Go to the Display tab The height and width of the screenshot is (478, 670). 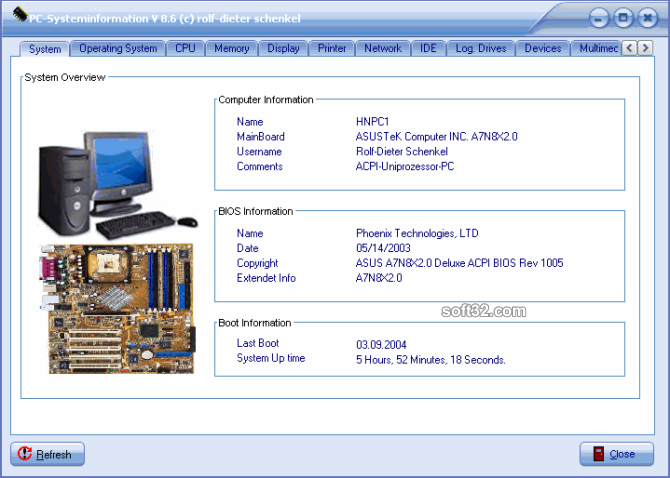click(283, 49)
